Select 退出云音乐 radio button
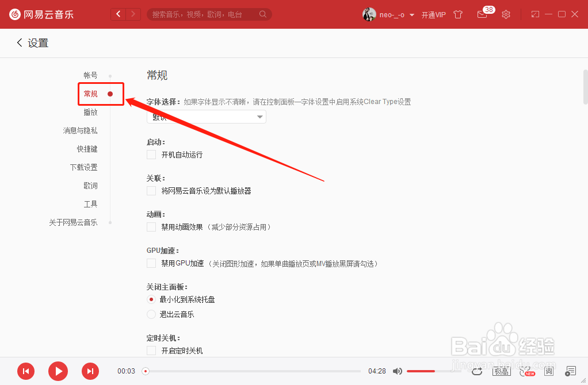 (x=151, y=314)
